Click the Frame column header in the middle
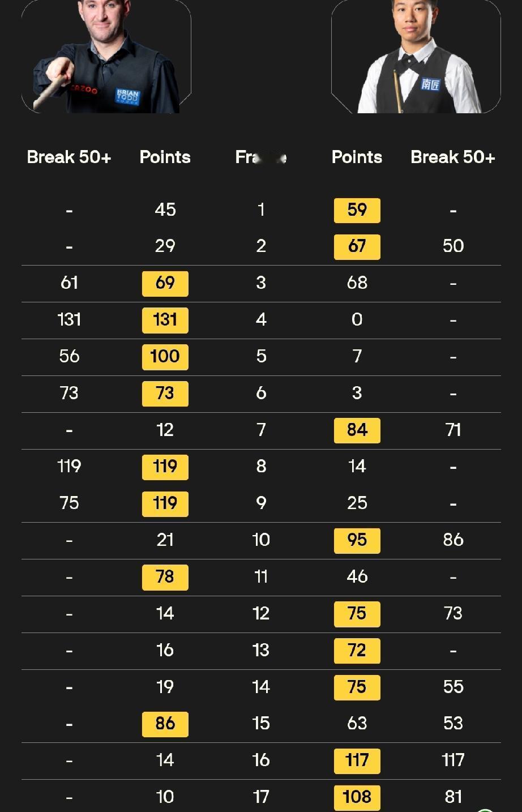The width and height of the screenshot is (522, 812). pos(260,157)
